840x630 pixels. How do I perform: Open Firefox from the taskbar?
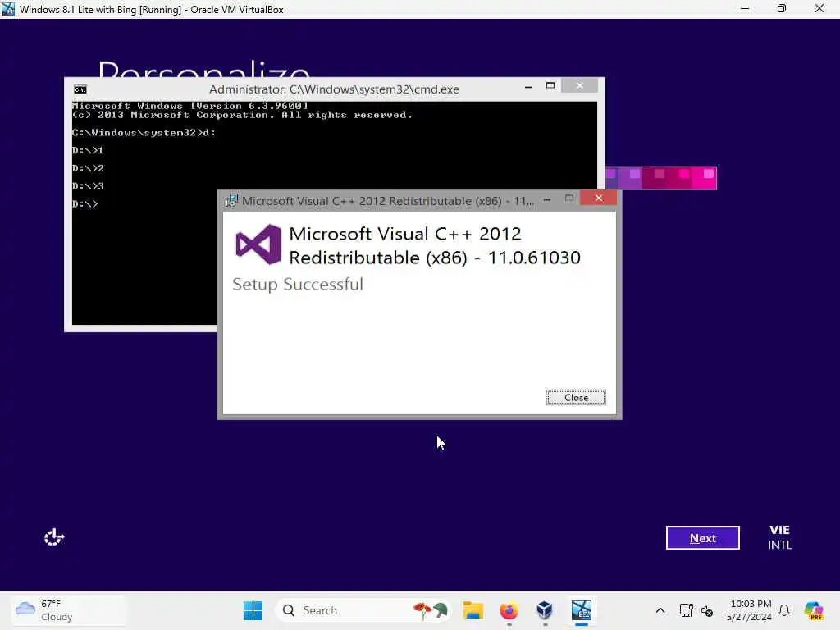[x=509, y=610]
